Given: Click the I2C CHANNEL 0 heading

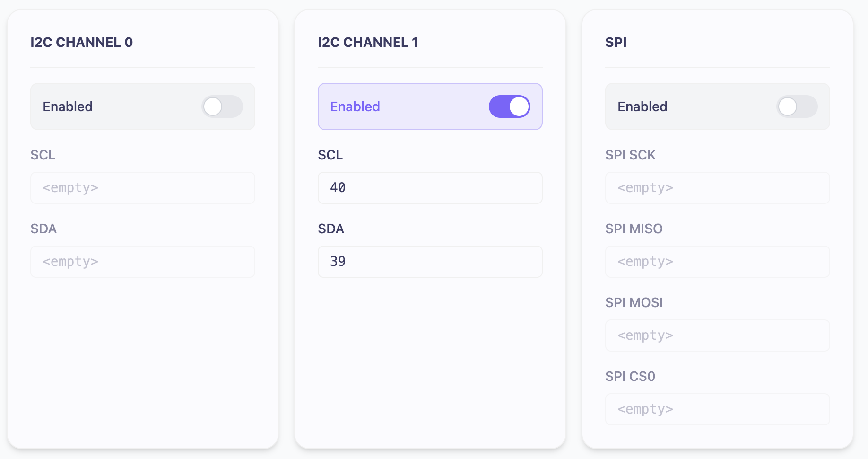Looking at the screenshot, I should tap(82, 42).
